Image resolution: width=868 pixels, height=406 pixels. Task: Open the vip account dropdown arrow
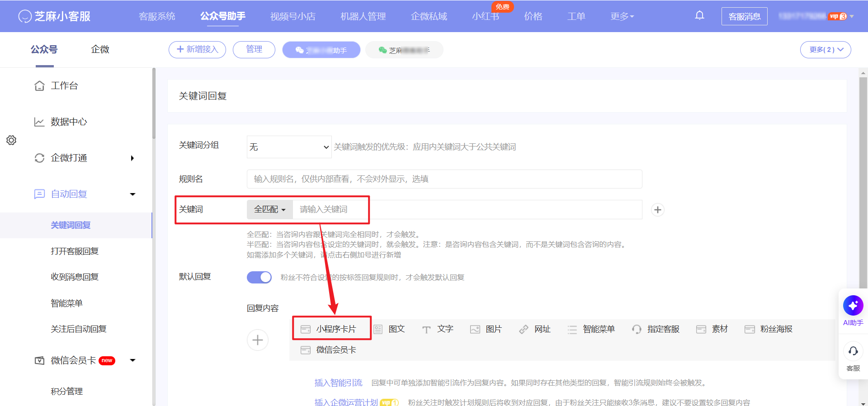click(852, 16)
